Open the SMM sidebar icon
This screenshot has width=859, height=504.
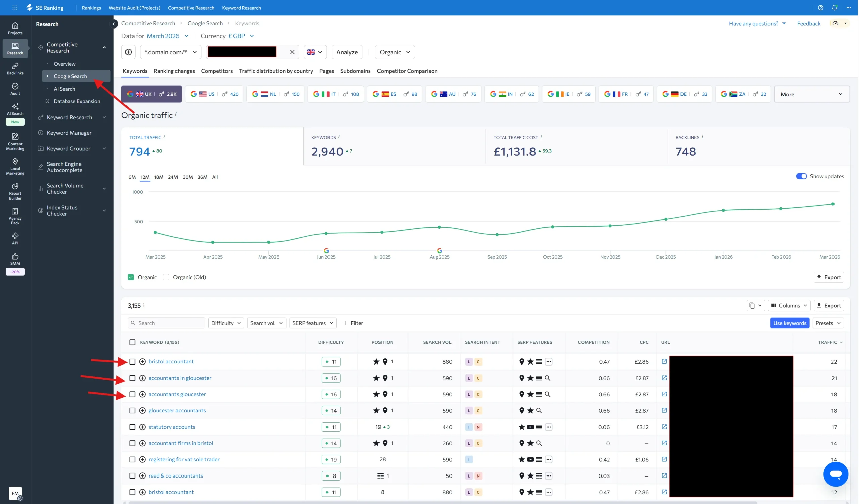15,259
